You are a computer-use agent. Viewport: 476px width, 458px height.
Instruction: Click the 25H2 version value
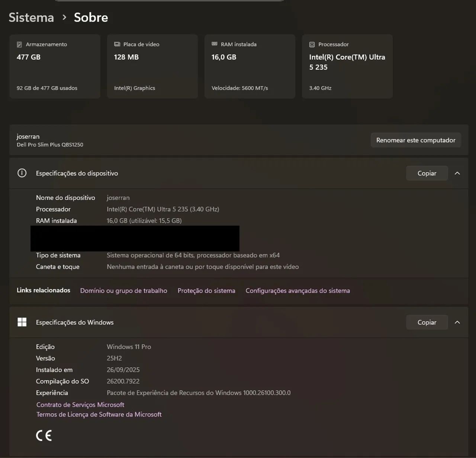pos(114,358)
